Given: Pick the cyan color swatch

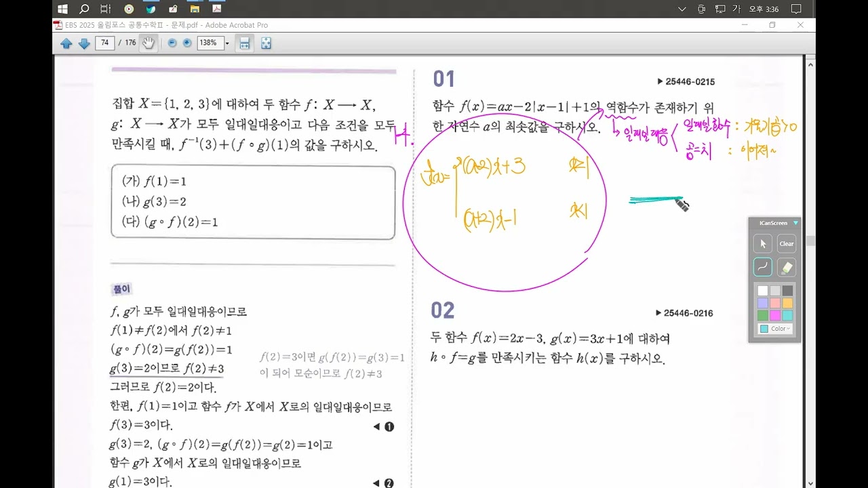Looking at the screenshot, I should click(x=787, y=315).
